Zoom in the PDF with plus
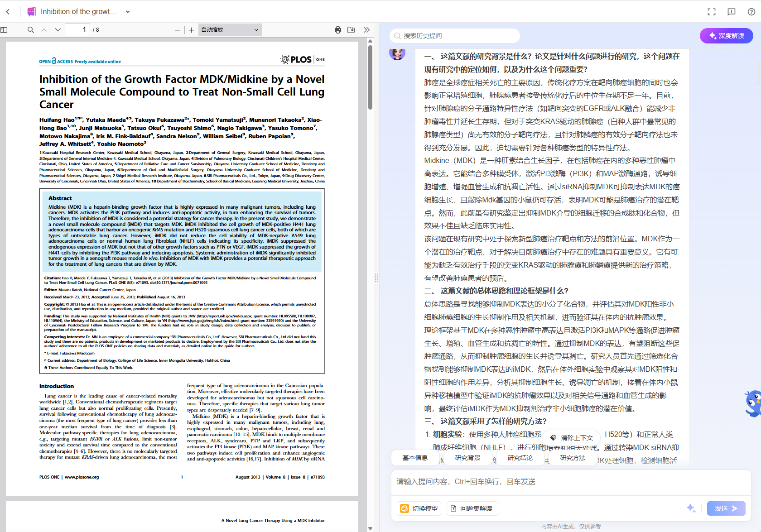 click(x=192, y=30)
